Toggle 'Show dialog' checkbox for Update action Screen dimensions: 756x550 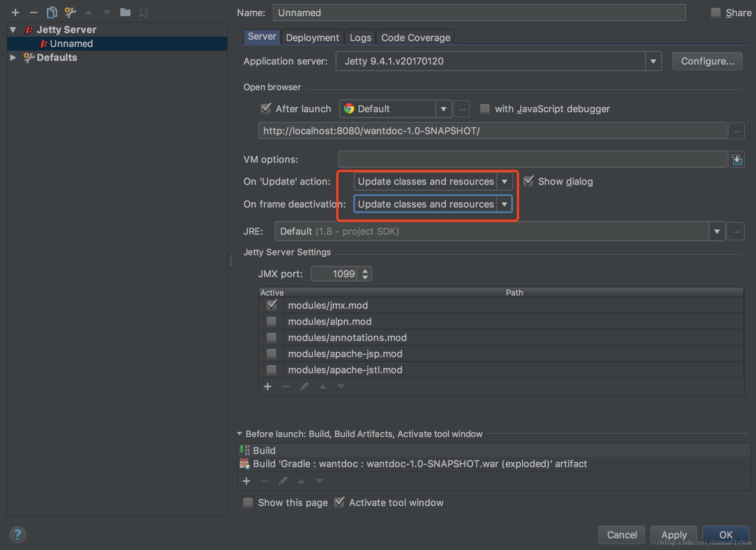point(529,181)
